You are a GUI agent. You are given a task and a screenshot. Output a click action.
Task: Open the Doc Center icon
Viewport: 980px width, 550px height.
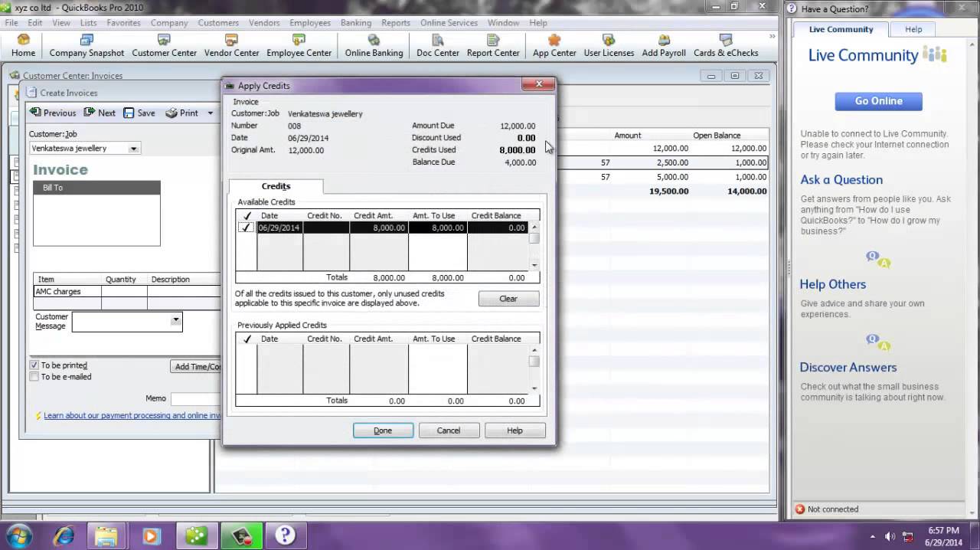pyautogui.click(x=438, y=45)
